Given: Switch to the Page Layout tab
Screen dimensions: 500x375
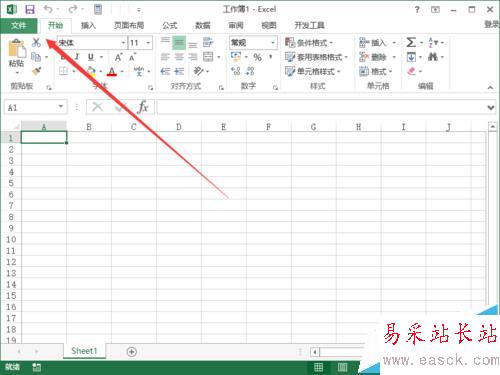Looking at the screenshot, I should click(129, 25).
